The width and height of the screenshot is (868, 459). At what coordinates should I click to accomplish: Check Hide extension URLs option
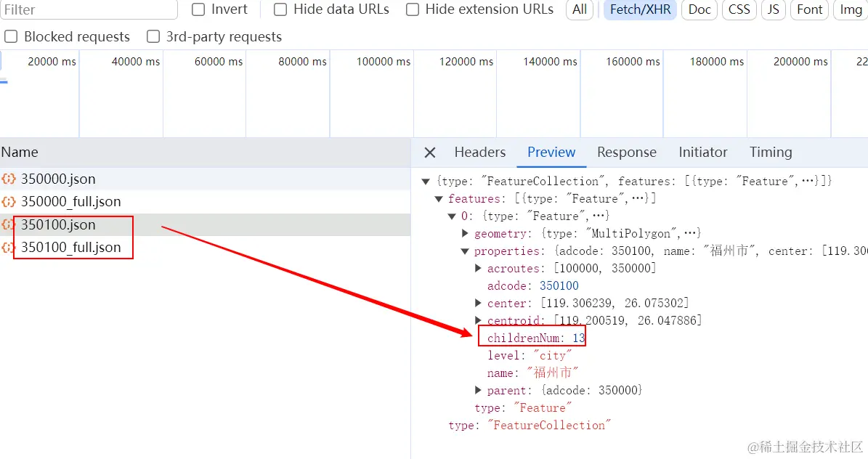coord(413,10)
